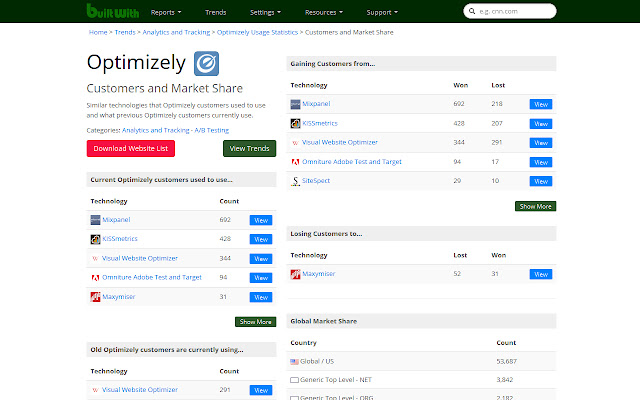Open Optimizely Usage Statistics breadcrumb link

(x=257, y=32)
